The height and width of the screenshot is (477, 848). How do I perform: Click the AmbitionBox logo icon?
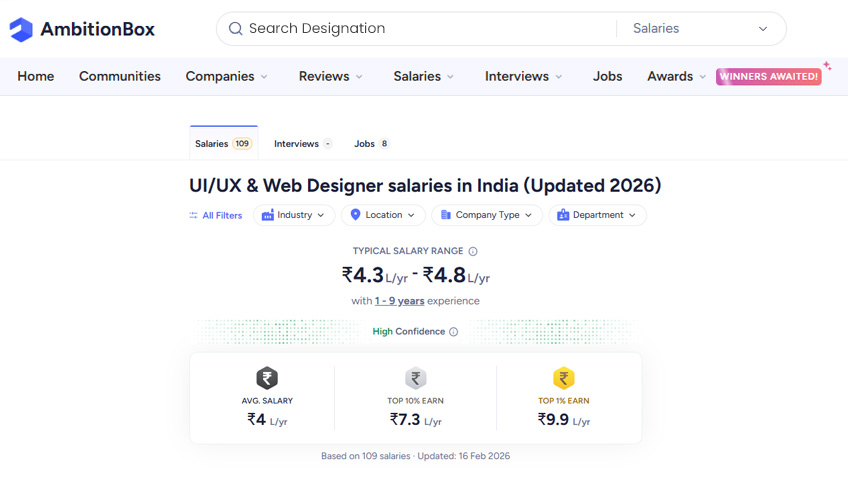pos(21,29)
